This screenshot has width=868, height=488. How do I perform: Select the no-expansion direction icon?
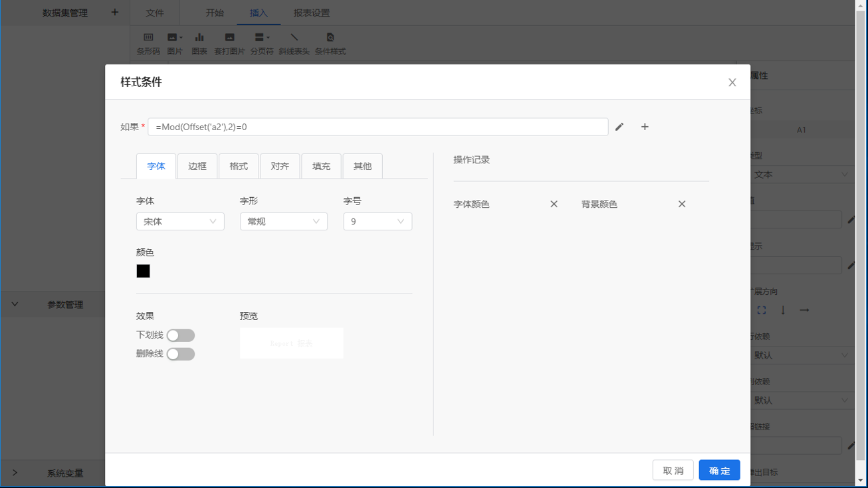(762, 310)
